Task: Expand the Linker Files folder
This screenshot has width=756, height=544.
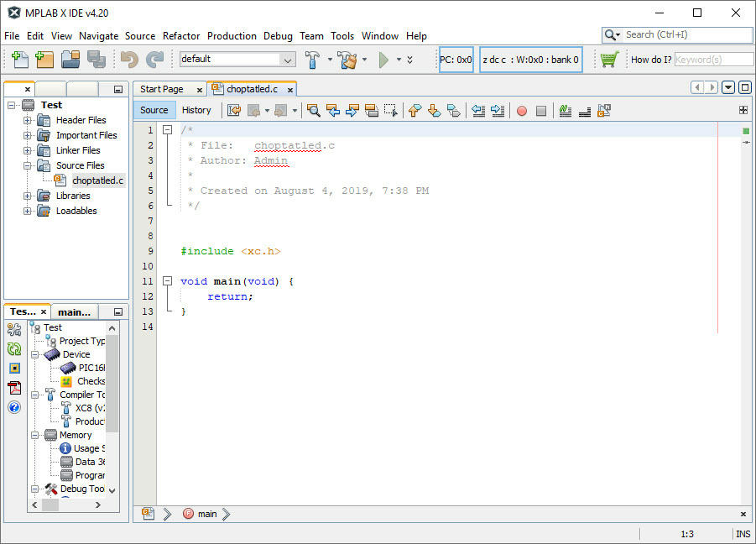Action: point(28,150)
